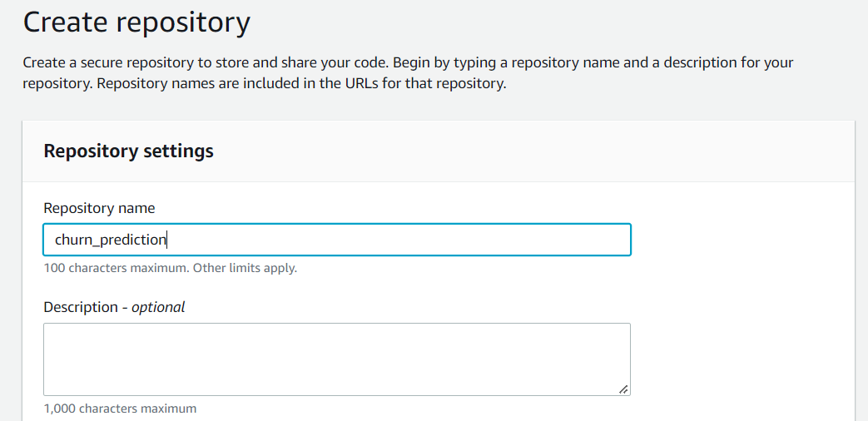Click the intro sentence starting 'Create a secure repository'

click(x=207, y=62)
